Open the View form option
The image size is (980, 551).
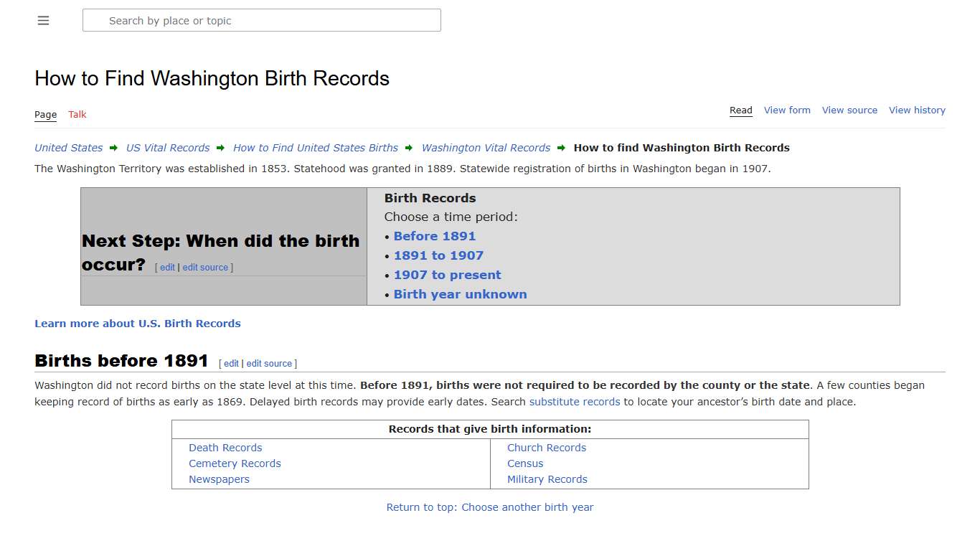coord(787,110)
